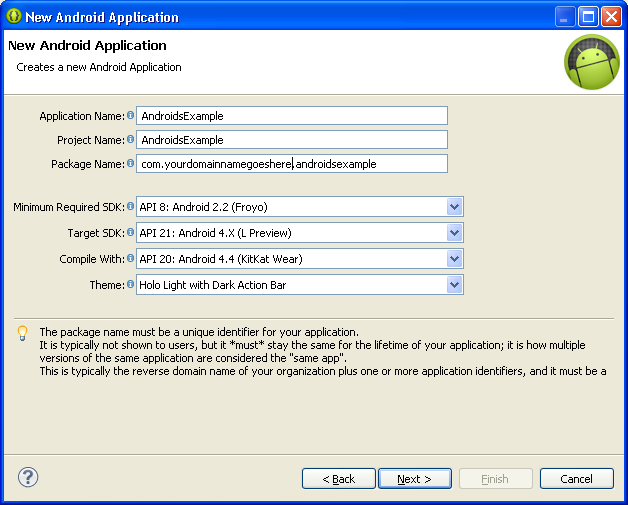Click the lightbulb tip icon
The image size is (628, 505).
pos(22,333)
